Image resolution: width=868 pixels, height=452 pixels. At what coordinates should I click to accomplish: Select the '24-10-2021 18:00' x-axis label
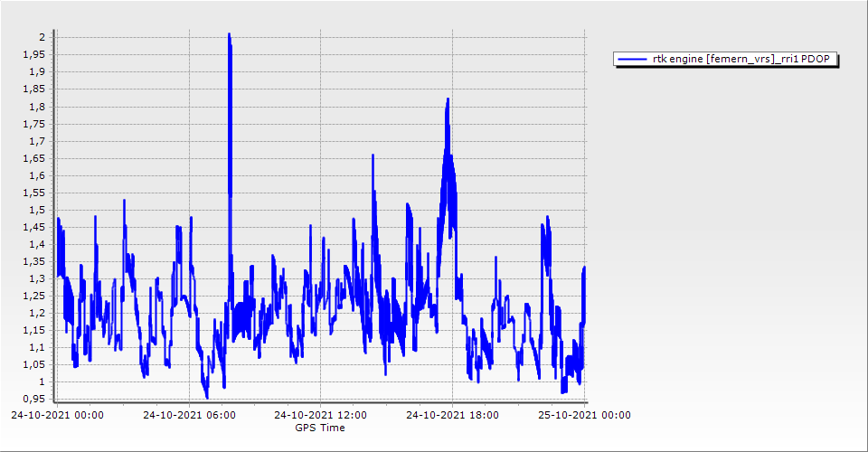453,416
